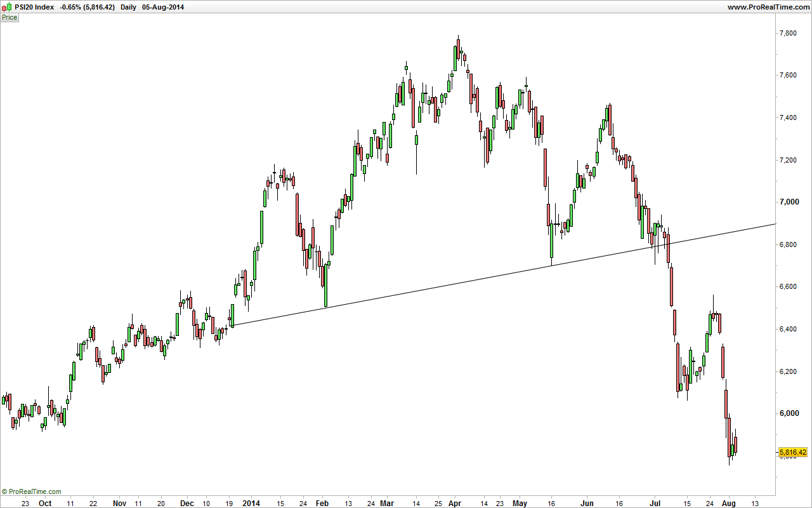Click the 6,200 price axis label
Viewport: 812px width, 508px height.
point(789,371)
